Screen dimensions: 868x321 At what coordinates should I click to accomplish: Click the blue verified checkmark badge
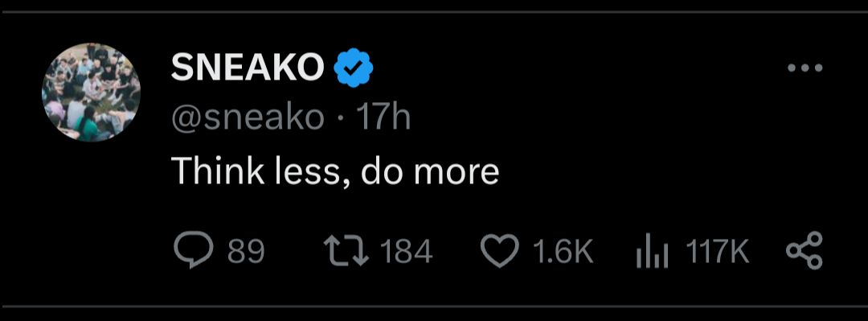click(353, 68)
